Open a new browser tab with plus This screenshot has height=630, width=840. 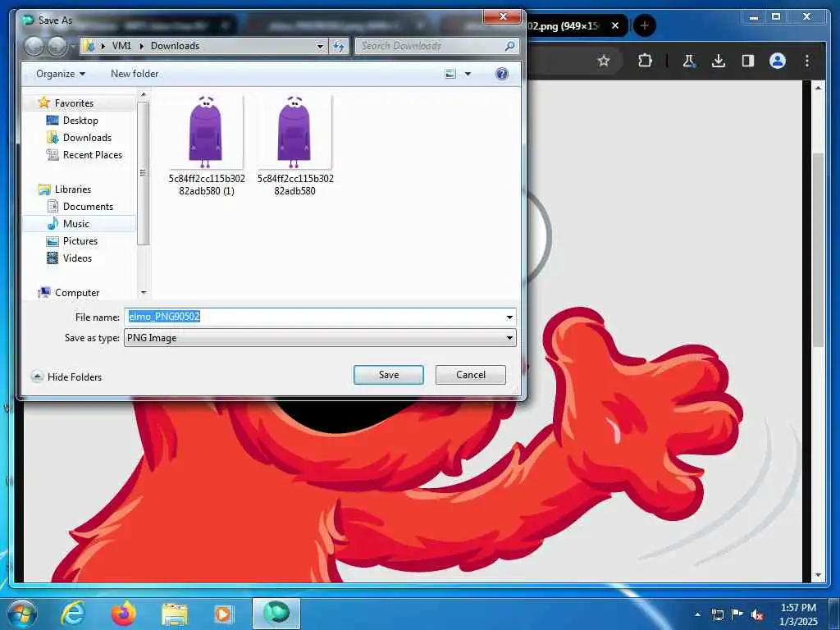pos(645,25)
